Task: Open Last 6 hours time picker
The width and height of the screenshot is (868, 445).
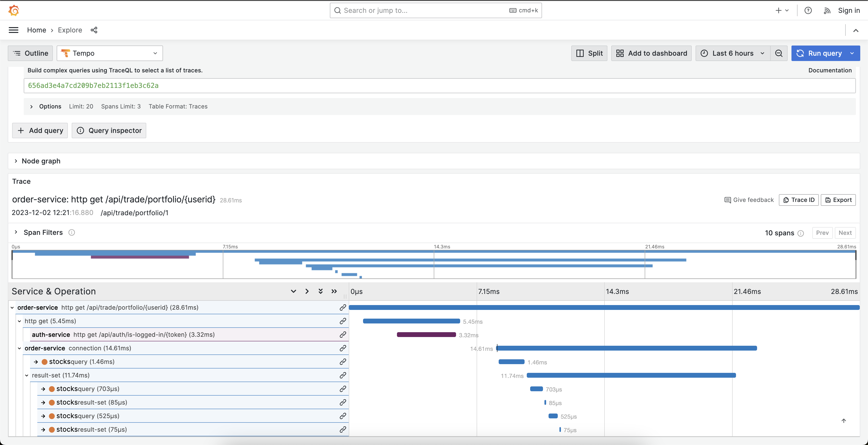Action: 733,53
